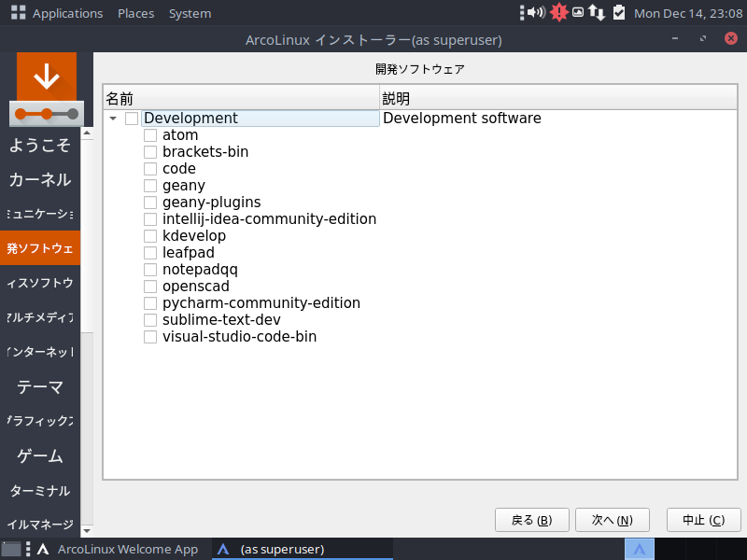Select the ゲーム sidebar step
The width and height of the screenshot is (747, 560).
(40, 455)
